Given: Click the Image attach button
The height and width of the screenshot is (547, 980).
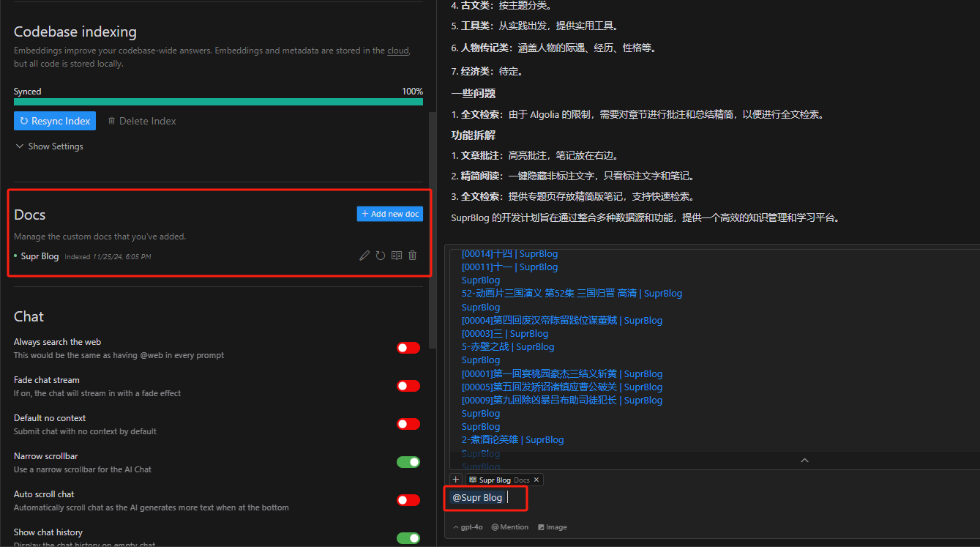Looking at the screenshot, I should point(553,527).
